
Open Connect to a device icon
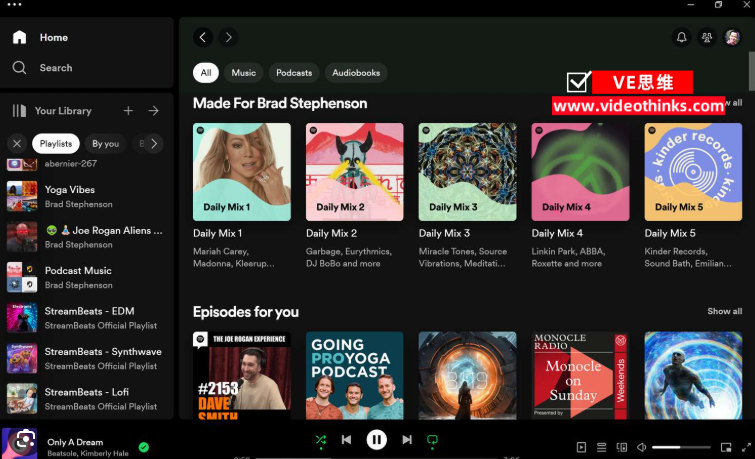[622, 447]
